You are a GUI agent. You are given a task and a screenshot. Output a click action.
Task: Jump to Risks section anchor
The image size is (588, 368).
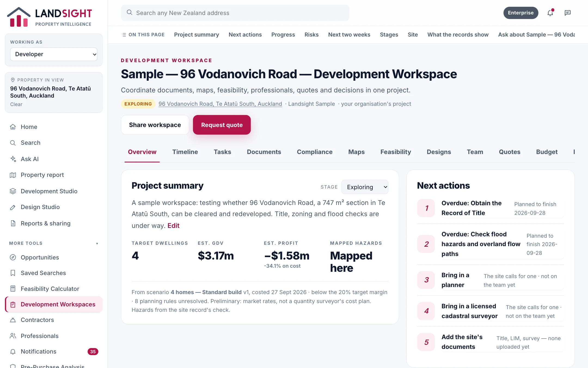pyautogui.click(x=311, y=35)
